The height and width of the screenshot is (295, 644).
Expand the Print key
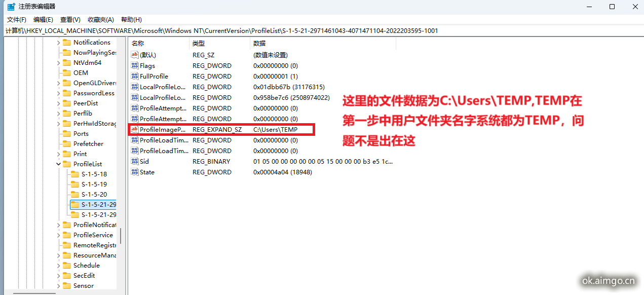[58, 154]
